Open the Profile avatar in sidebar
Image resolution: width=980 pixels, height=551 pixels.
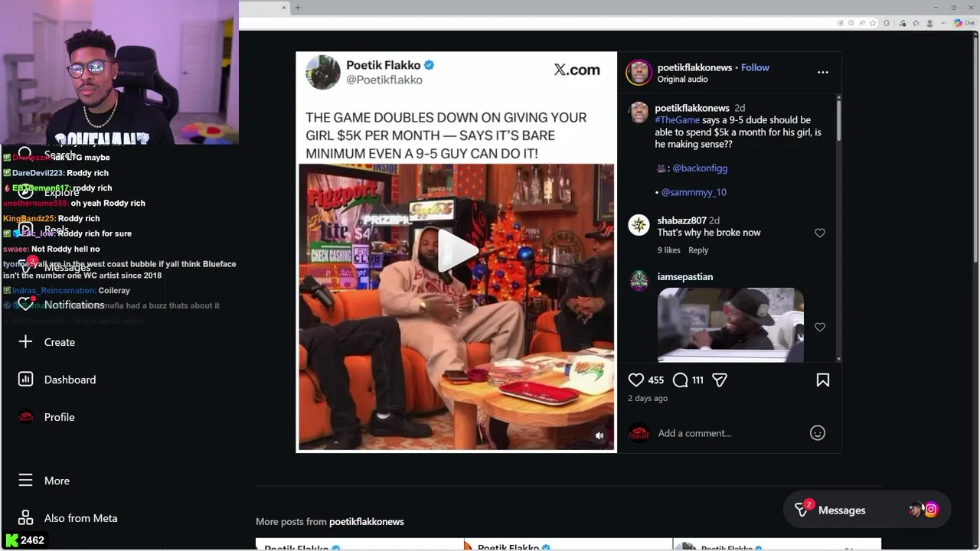point(25,417)
